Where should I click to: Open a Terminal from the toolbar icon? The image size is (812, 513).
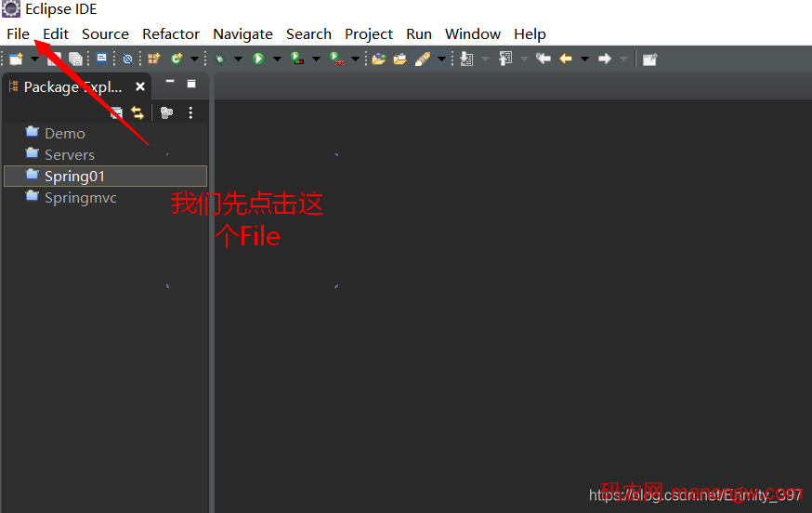click(x=102, y=59)
